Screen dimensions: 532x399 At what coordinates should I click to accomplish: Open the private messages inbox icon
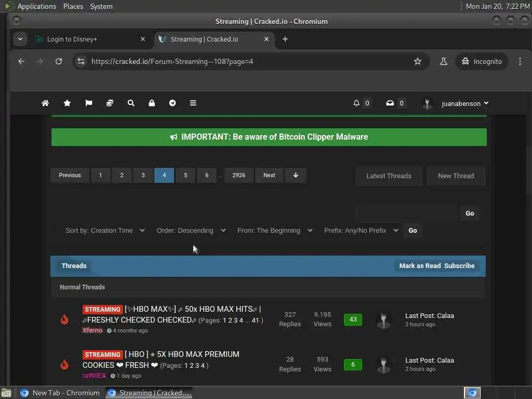click(x=390, y=103)
